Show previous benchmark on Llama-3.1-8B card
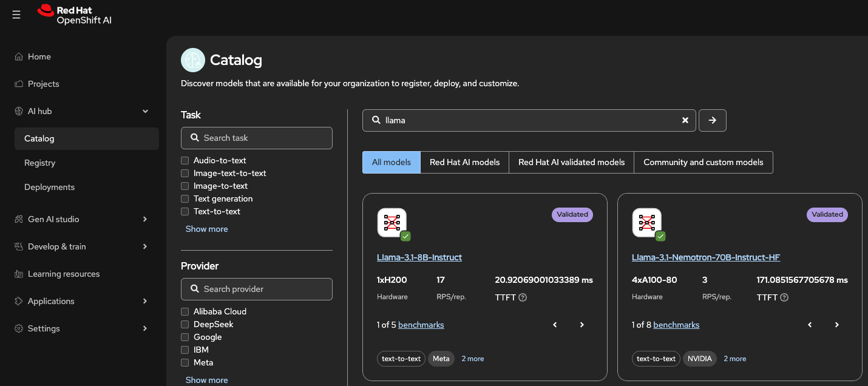 click(x=555, y=325)
